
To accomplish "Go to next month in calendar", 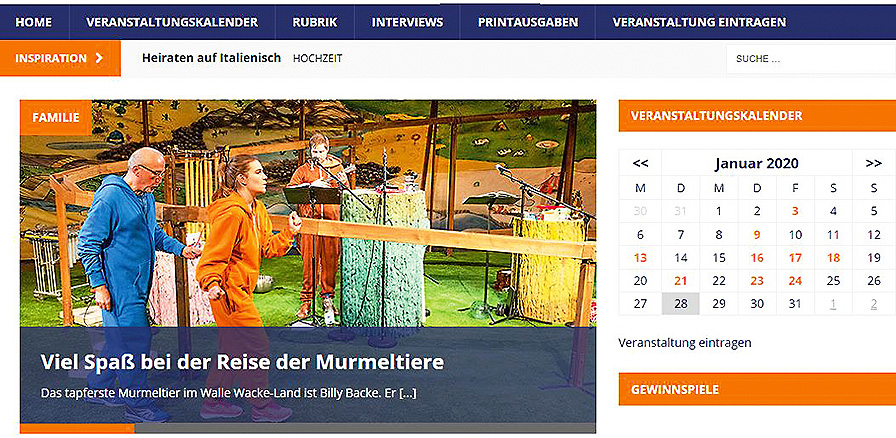I will tap(874, 163).
